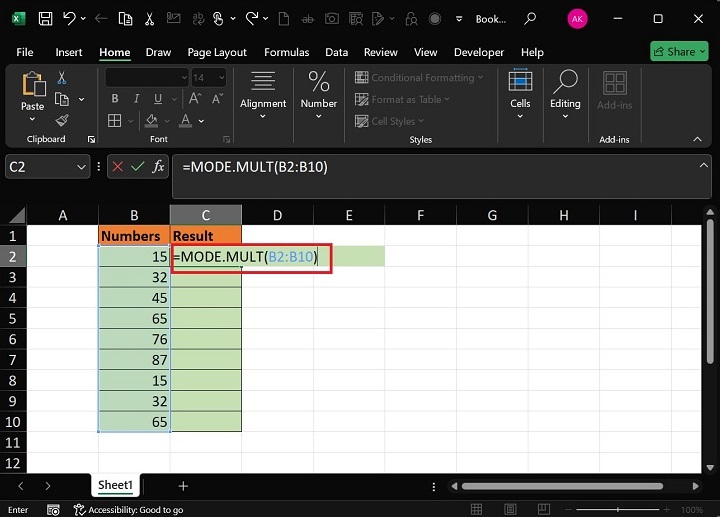Click the Borders icon in Font group
Screen dimensions: 720x517
[114, 121]
